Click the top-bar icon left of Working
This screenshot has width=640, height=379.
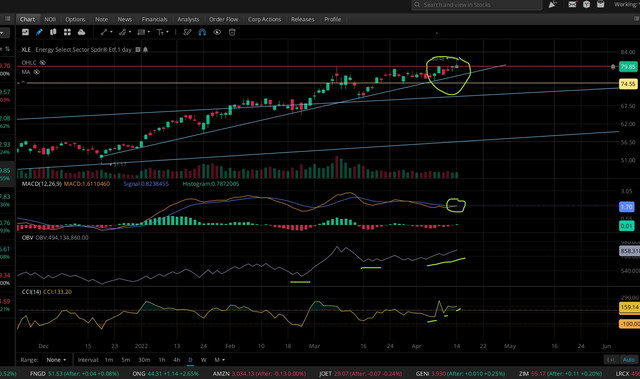[x=601, y=4]
